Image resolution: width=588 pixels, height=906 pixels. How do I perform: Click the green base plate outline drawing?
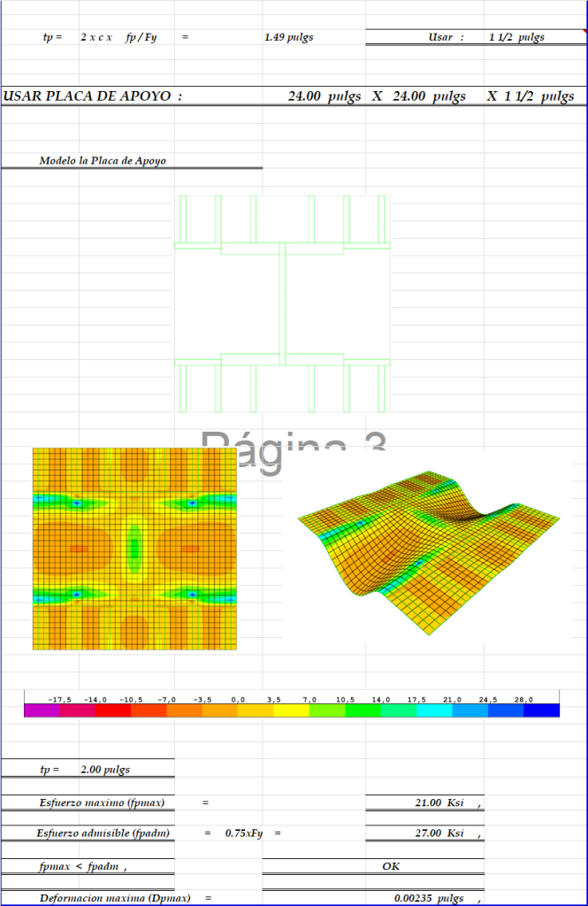click(x=282, y=304)
